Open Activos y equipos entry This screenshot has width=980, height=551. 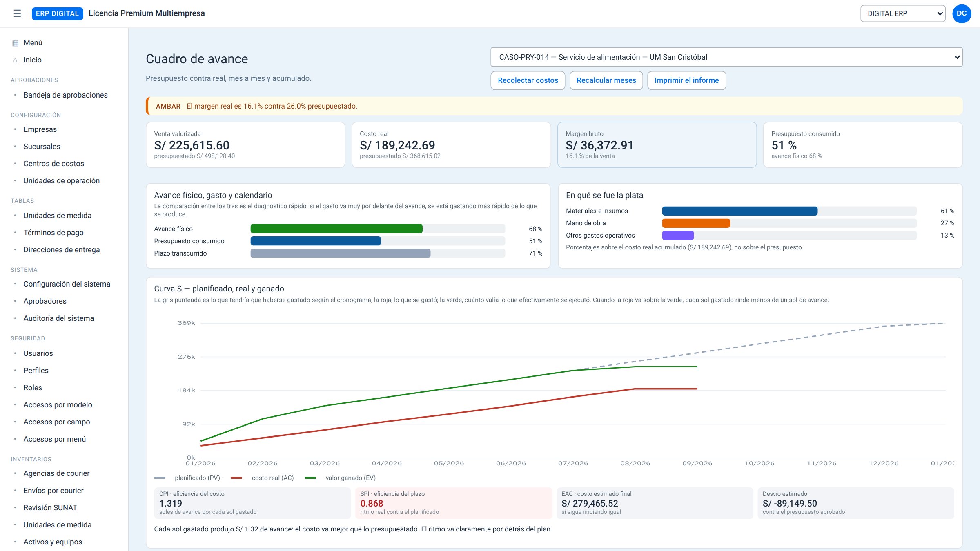(x=53, y=542)
